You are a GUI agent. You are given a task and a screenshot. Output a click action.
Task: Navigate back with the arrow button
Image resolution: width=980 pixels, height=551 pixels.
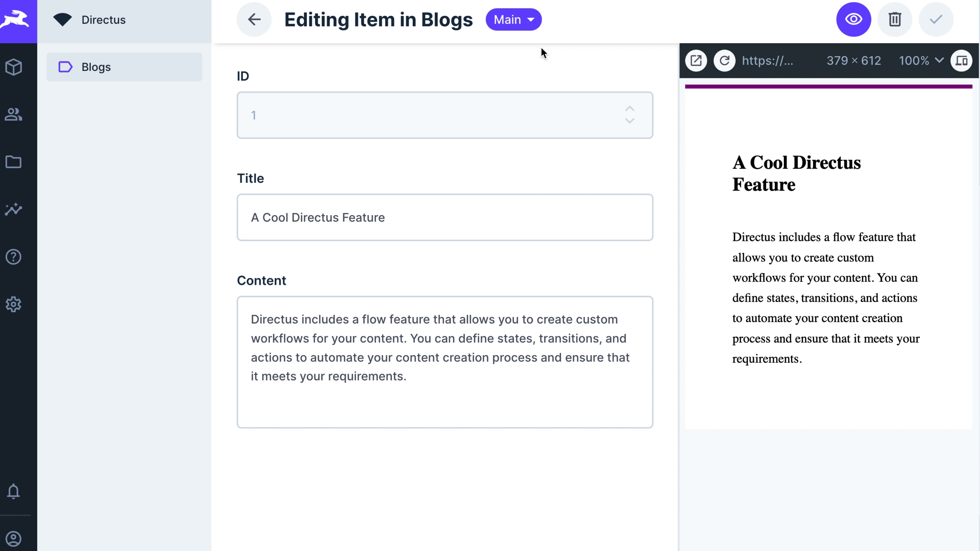[x=254, y=19]
